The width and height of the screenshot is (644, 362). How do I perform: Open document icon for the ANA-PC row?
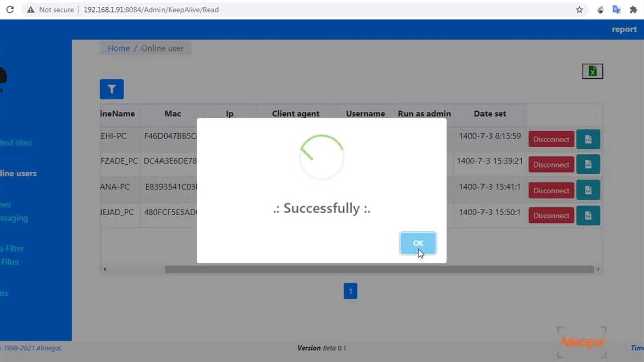[588, 190]
